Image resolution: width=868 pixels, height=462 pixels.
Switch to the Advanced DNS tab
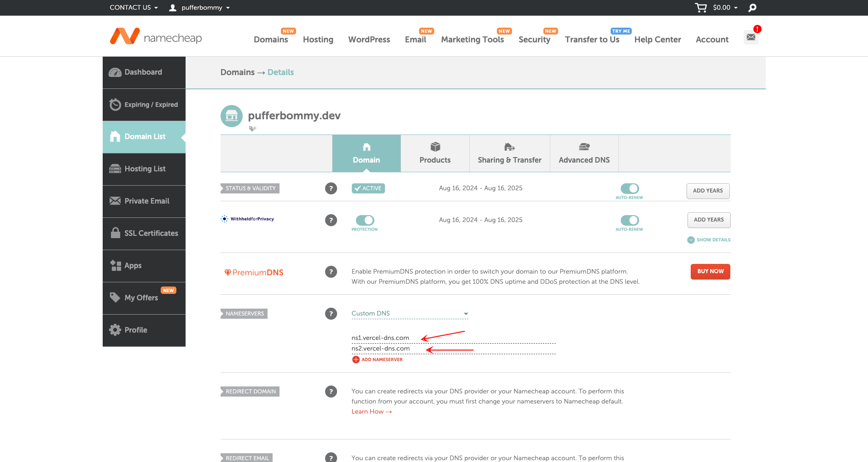(584, 153)
